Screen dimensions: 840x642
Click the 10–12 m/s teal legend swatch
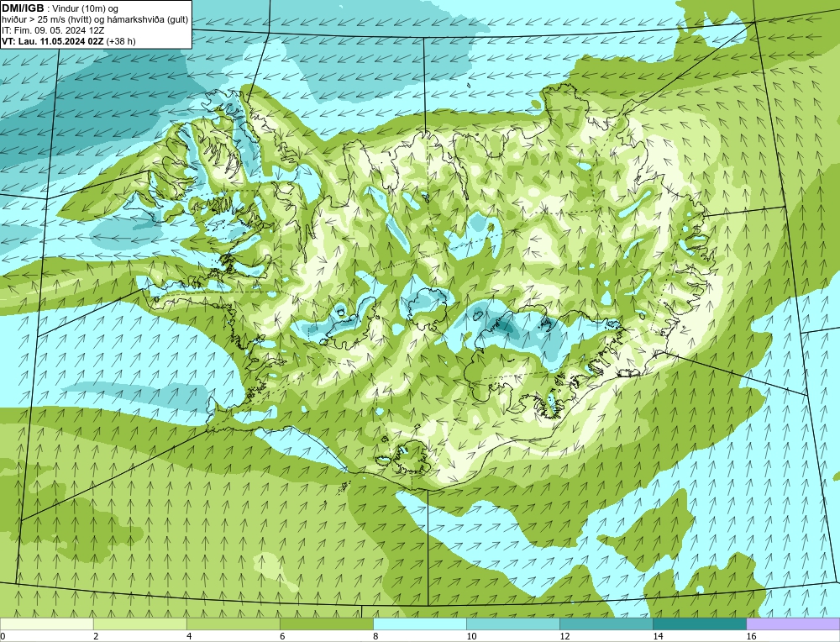[x=512, y=624]
